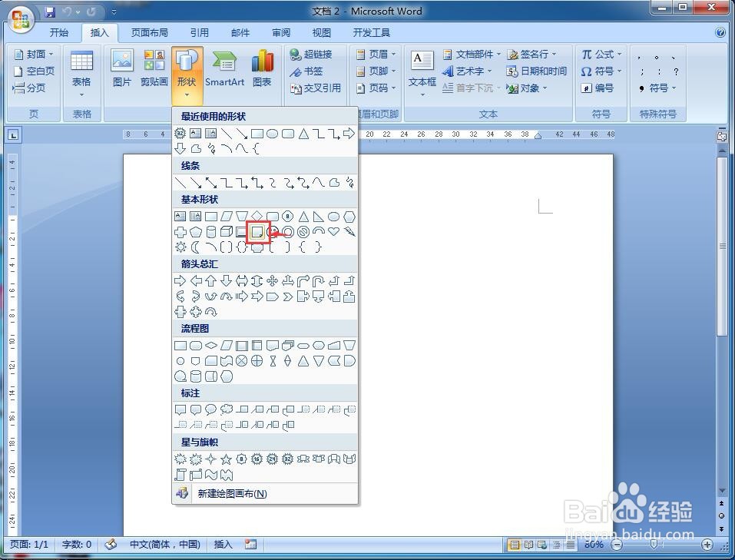Select the cloud callout shape
Screen dimensions: 735x560
tap(227, 409)
